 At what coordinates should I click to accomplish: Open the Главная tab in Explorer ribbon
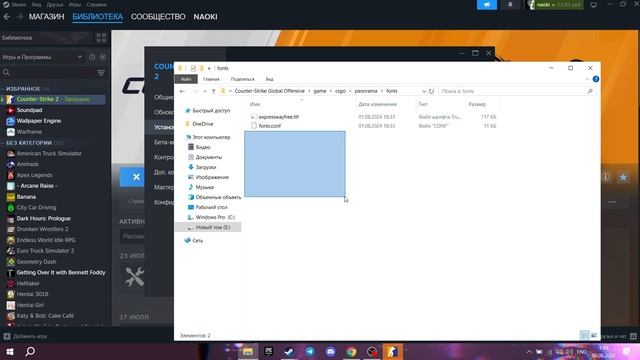(x=211, y=79)
